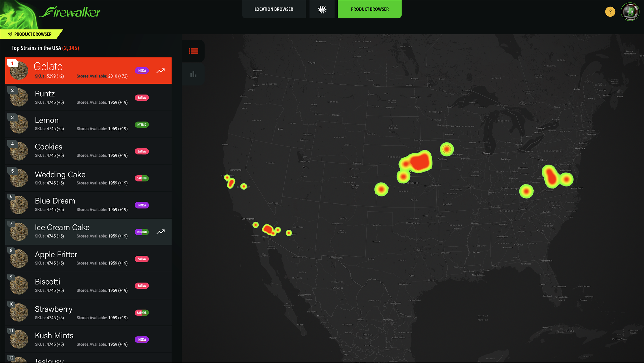Screen dimensions: 644x363
Task: Click the HYBRID tag on Lemon
Action: point(142,125)
